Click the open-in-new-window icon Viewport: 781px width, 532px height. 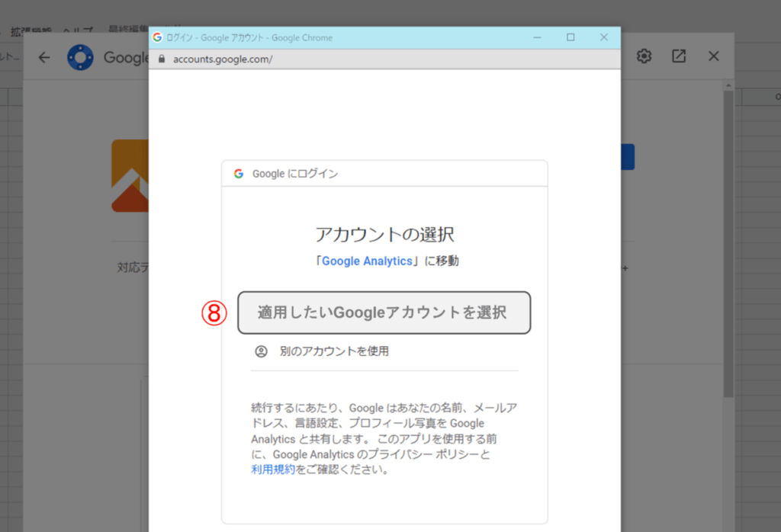coord(678,56)
